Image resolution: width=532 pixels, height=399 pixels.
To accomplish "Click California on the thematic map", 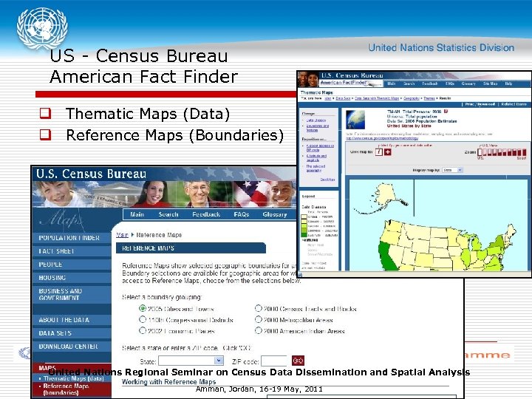I will (386, 256).
